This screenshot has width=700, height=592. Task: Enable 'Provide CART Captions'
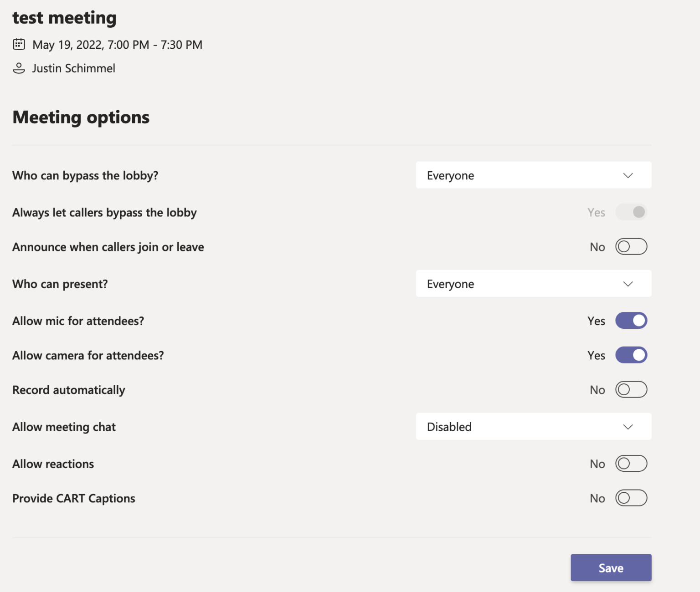[631, 498]
